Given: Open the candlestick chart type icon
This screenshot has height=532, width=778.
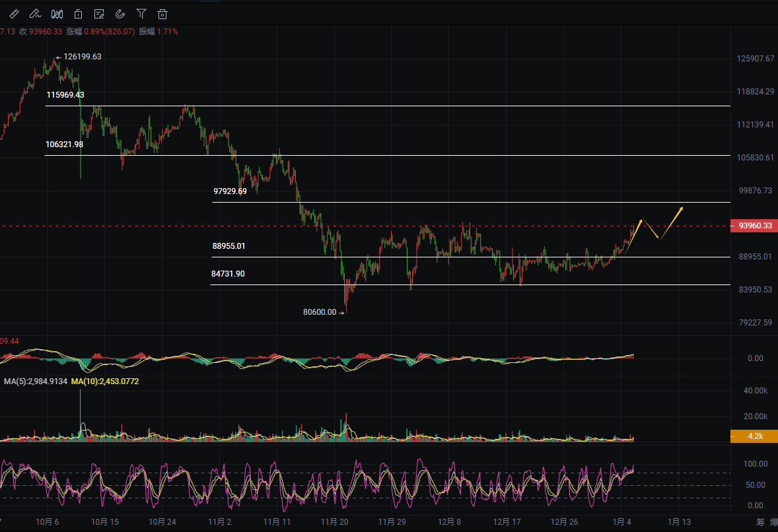Looking at the screenshot, I should [57, 13].
